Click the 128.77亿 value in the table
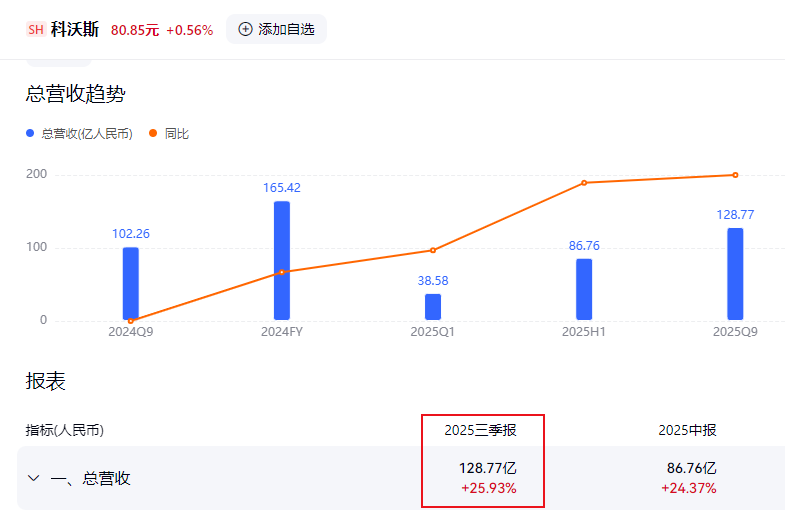The image size is (785, 518). [487, 467]
